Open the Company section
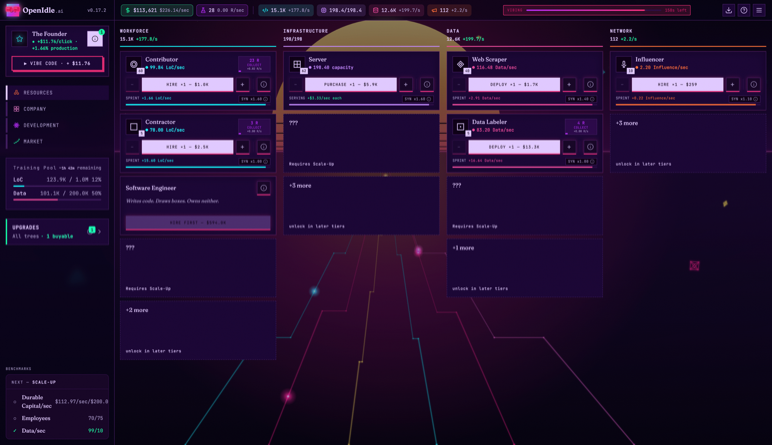This screenshot has height=445, width=772. pos(58,109)
